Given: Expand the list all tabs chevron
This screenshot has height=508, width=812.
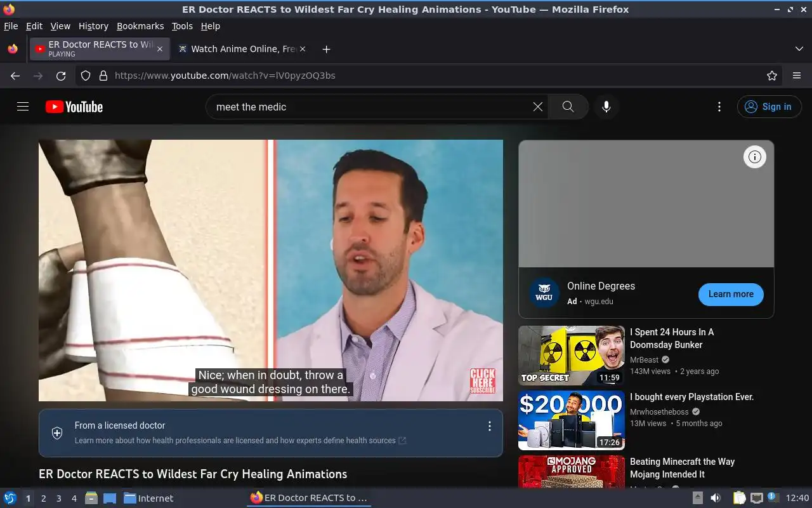Looking at the screenshot, I should (x=799, y=49).
